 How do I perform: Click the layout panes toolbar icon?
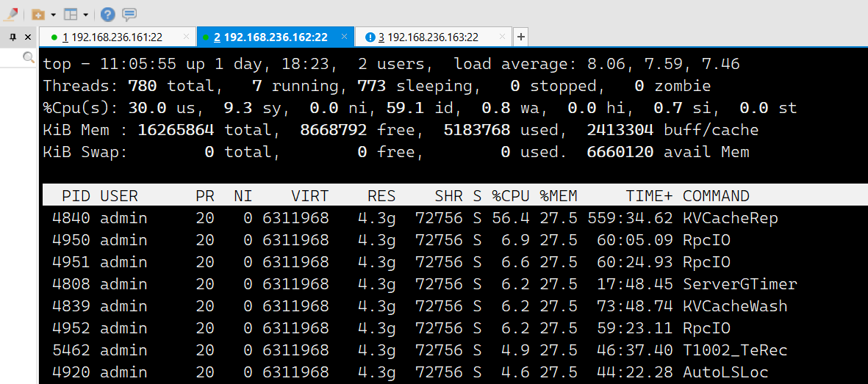pyautogui.click(x=71, y=15)
